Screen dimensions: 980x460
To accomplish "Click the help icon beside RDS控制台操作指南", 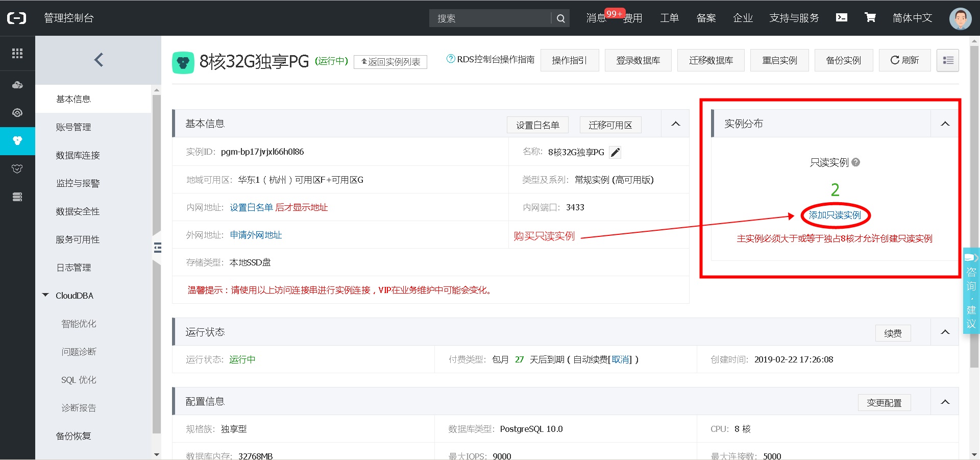I will pyautogui.click(x=451, y=59).
